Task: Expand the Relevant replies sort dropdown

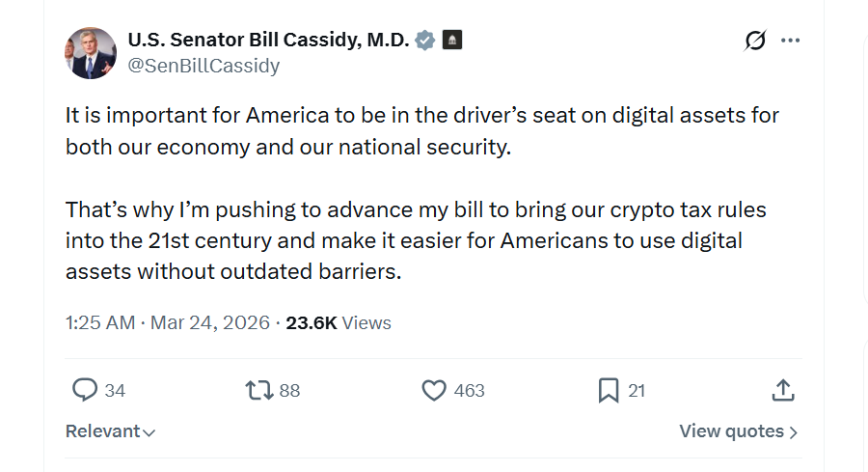Action: (110, 431)
